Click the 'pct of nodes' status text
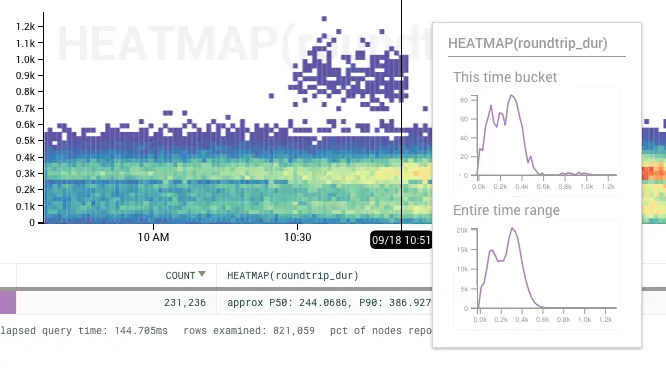The height and width of the screenshot is (372, 666). [x=381, y=331]
